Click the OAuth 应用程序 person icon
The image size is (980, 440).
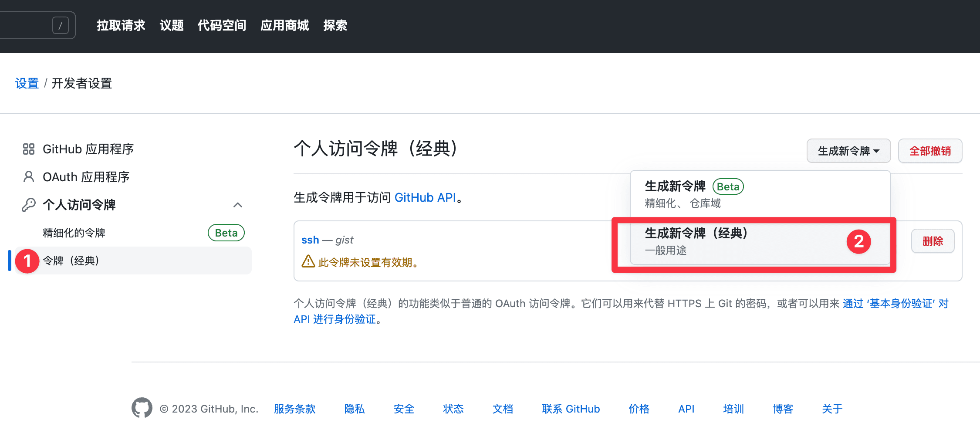pos(29,177)
